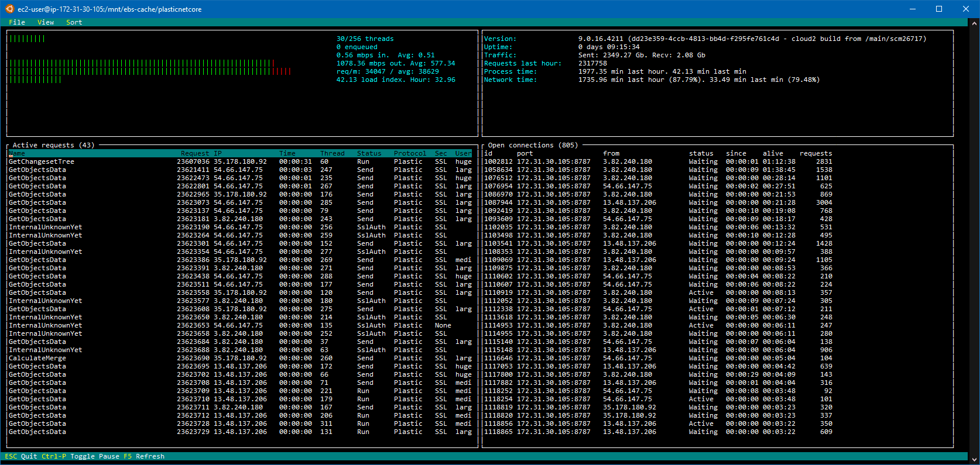Click the alive column header

[x=773, y=153]
